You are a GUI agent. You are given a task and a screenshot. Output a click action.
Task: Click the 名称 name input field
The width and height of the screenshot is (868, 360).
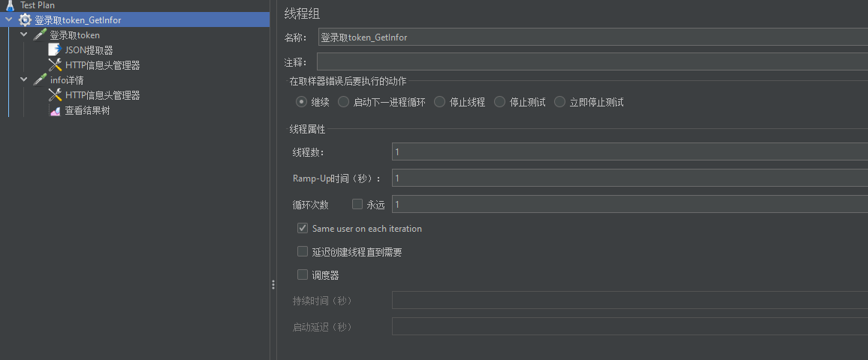593,37
